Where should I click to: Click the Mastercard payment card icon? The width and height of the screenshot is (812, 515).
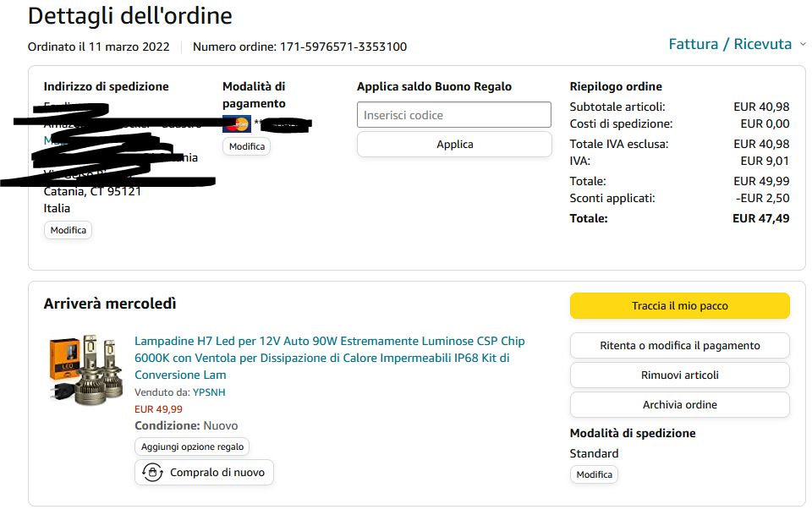pyautogui.click(x=236, y=124)
